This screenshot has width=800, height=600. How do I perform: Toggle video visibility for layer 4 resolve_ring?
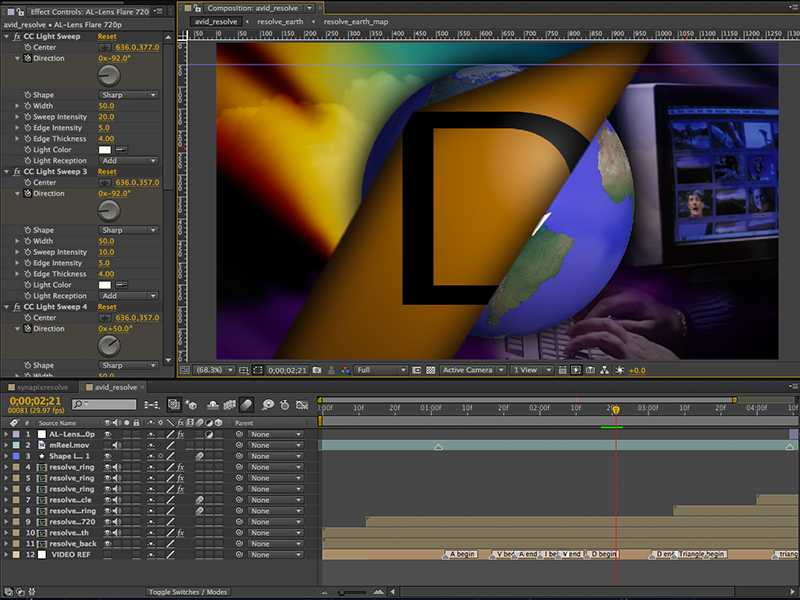(x=108, y=467)
